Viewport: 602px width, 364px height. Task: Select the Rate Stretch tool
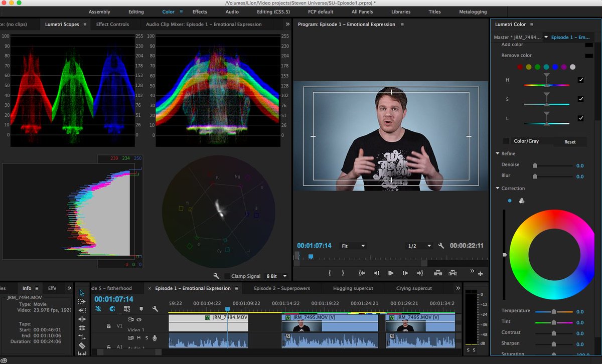tap(82, 336)
